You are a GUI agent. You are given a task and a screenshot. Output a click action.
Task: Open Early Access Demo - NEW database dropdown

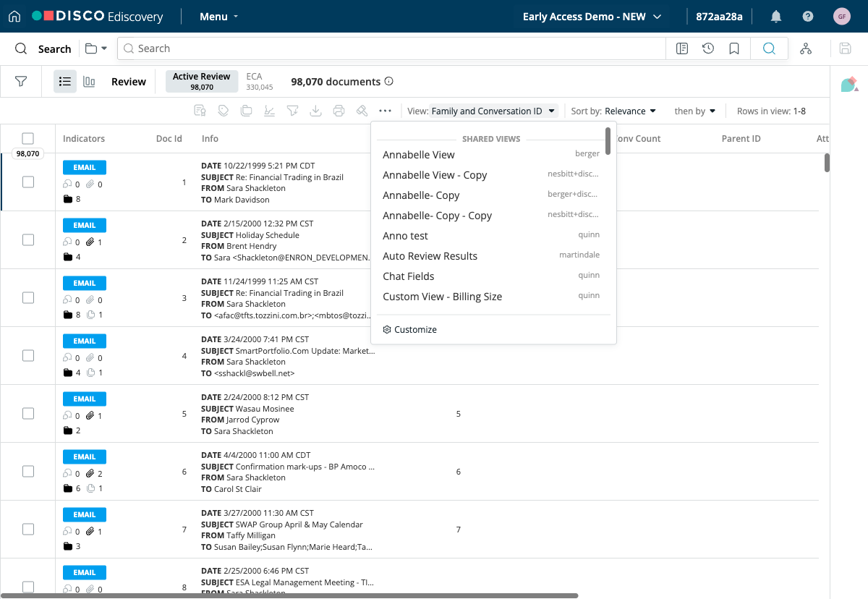(x=592, y=17)
